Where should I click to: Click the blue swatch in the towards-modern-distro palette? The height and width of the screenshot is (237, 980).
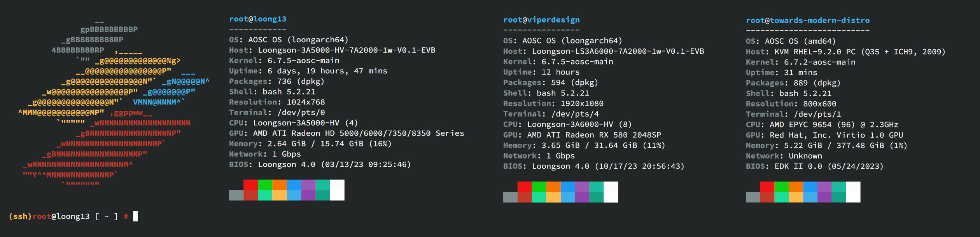[810, 187]
